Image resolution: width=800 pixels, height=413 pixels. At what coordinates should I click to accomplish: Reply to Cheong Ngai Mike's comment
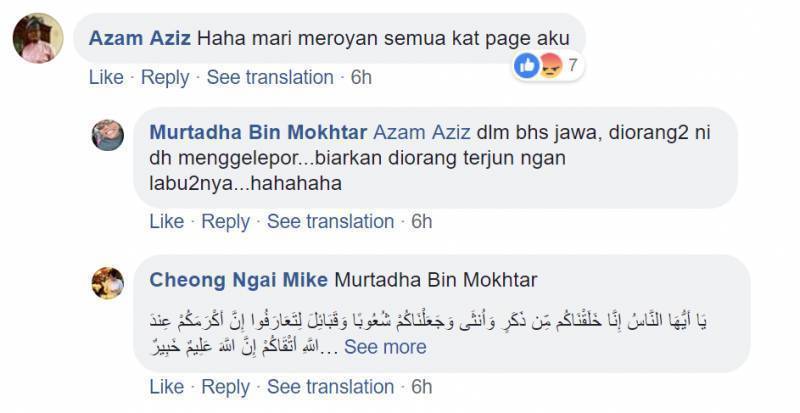(x=226, y=387)
